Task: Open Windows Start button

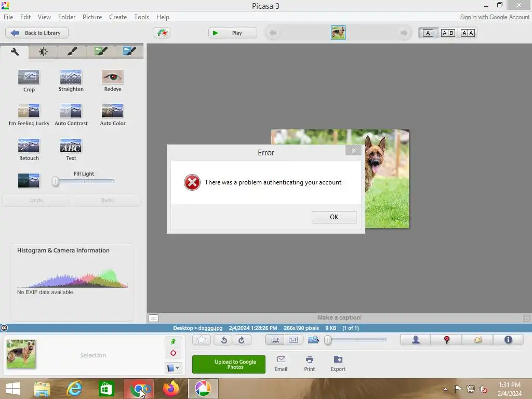Action: tap(13, 389)
